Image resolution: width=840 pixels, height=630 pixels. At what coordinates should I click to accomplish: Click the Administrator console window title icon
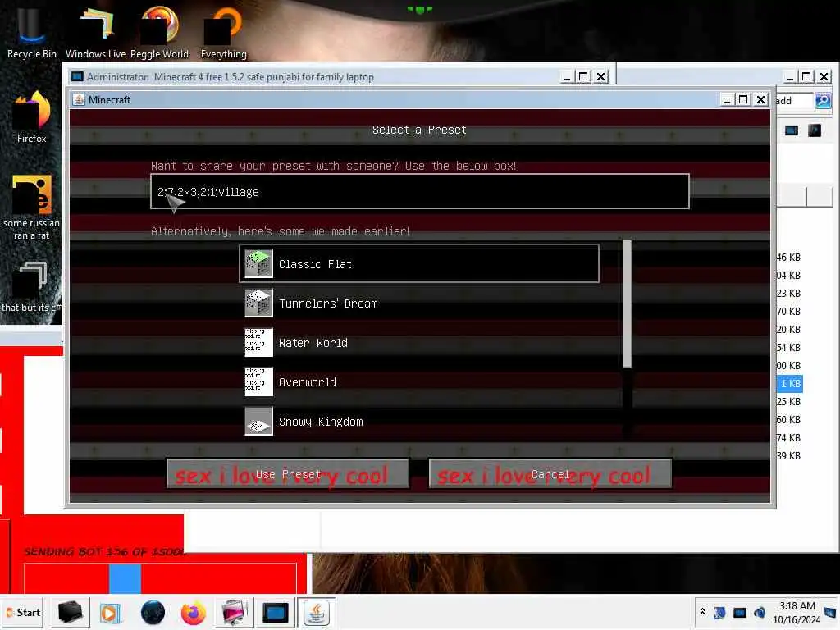pyautogui.click(x=77, y=76)
